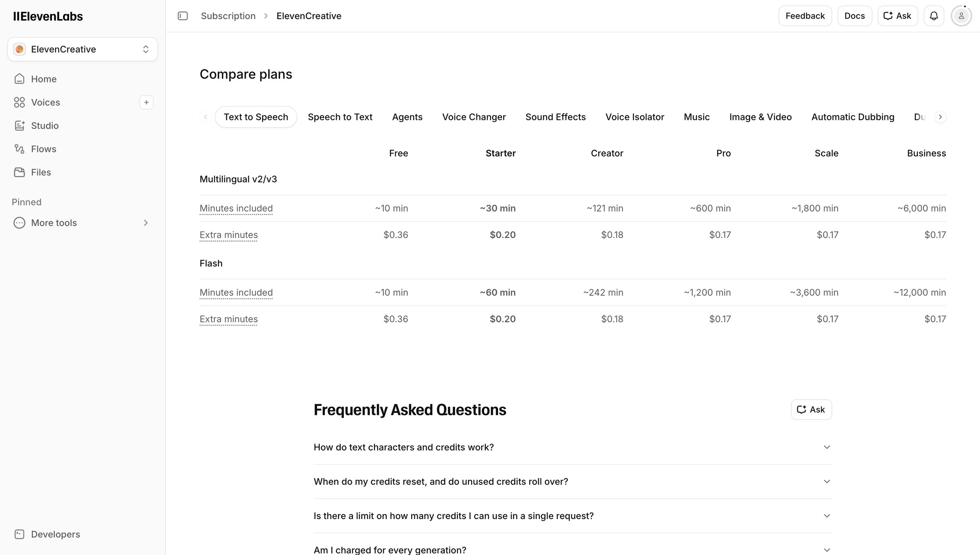Open the user profile avatar
The image size is (980, 555).
pos(961,16)
